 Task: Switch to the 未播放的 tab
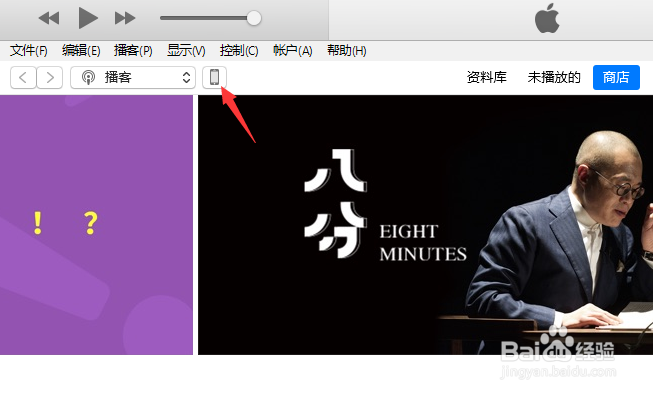tap(554, 78)
